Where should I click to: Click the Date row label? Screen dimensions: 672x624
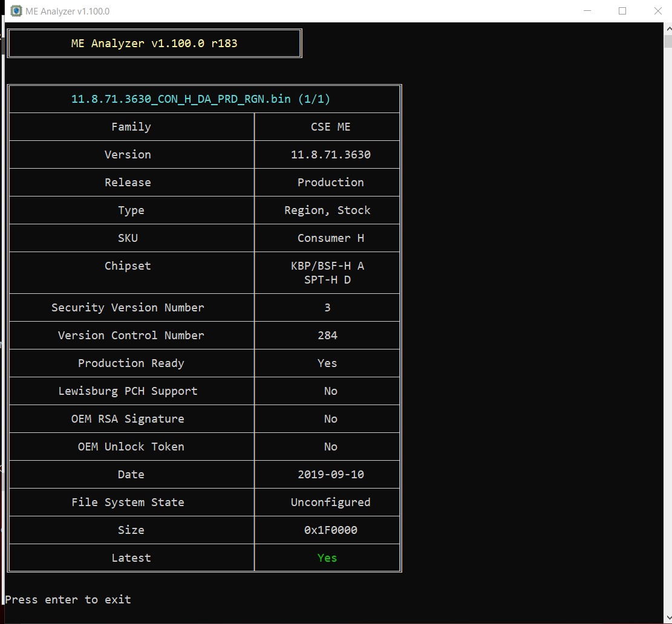tap(131, 475)
